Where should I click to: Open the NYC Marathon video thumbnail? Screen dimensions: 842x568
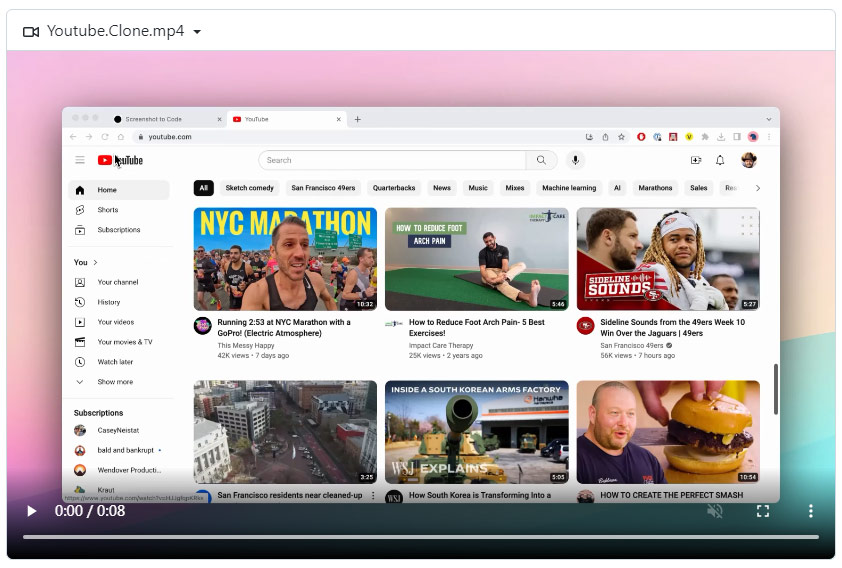(285, 259)
